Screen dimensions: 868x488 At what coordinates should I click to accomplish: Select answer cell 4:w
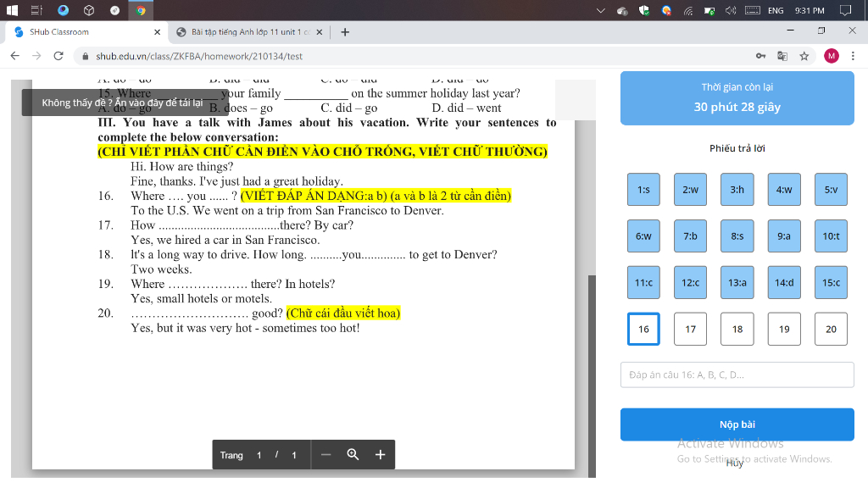click(784, 190)
